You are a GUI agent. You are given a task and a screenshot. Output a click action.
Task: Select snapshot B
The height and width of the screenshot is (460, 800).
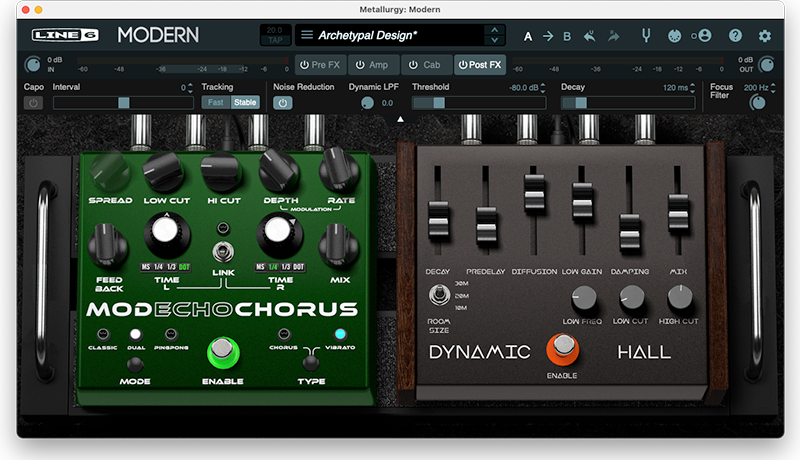(567, 37)
